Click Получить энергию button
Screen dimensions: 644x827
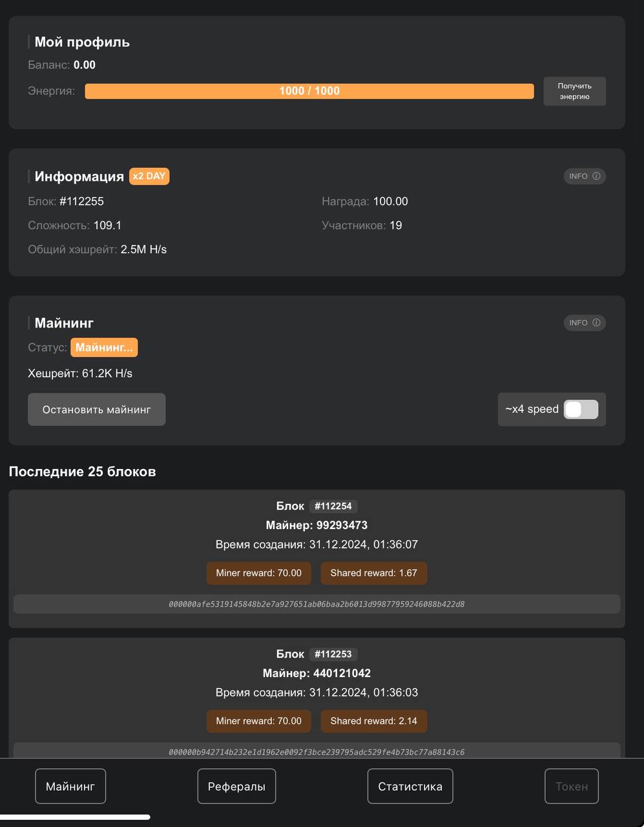pyautogui.click(x=574, y=91)
